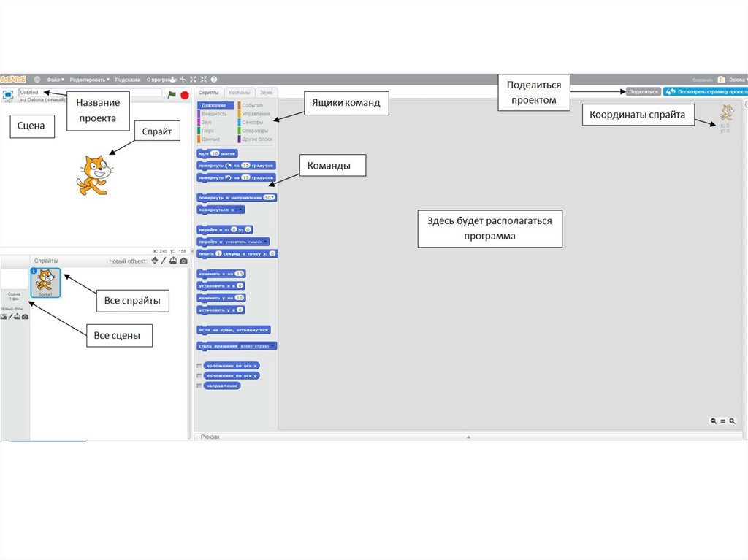Click the green flag to start
This screenshot has width=748, height=560.
[x=172, y=94]
